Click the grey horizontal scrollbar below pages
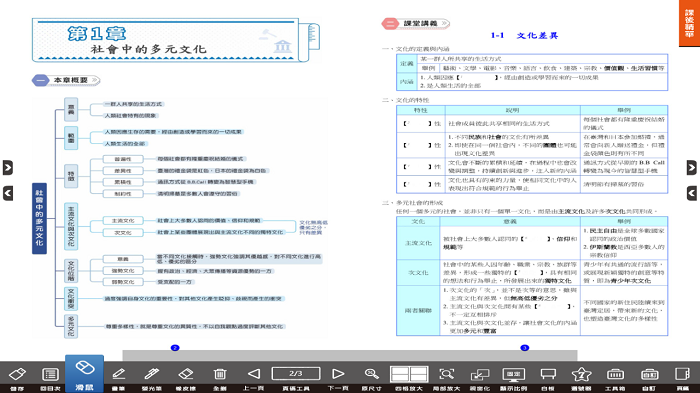 350,355
